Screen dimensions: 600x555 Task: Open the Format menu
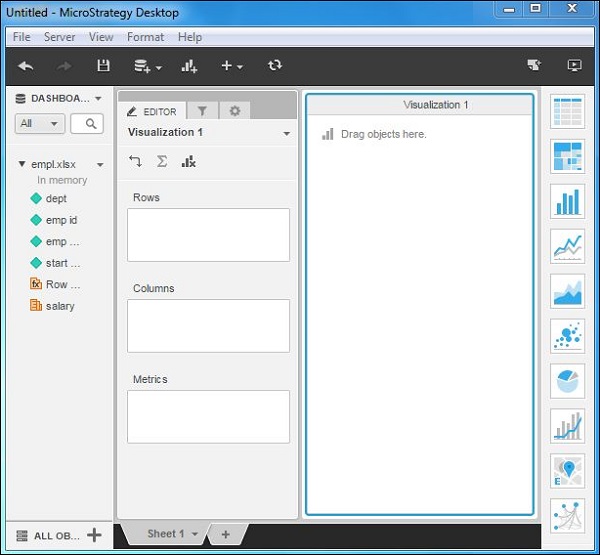145,37
